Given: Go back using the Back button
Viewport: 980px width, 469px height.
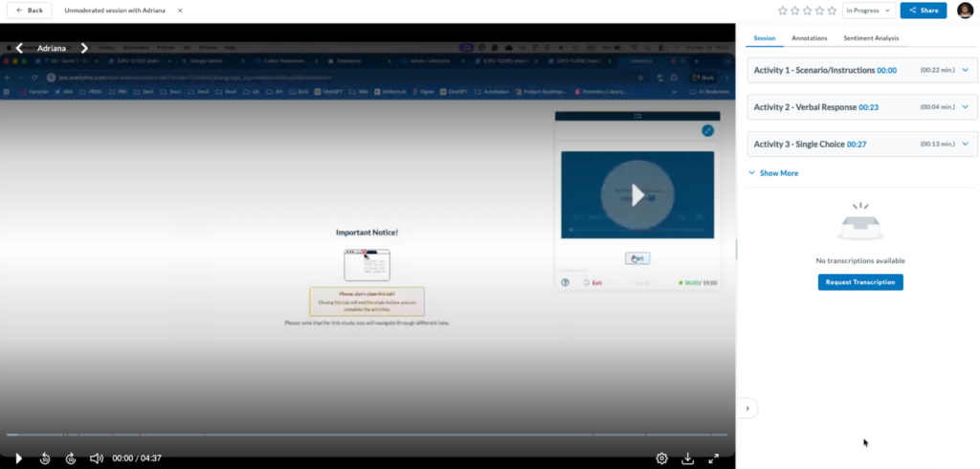Looking at the screenshot, I should 30,11.
